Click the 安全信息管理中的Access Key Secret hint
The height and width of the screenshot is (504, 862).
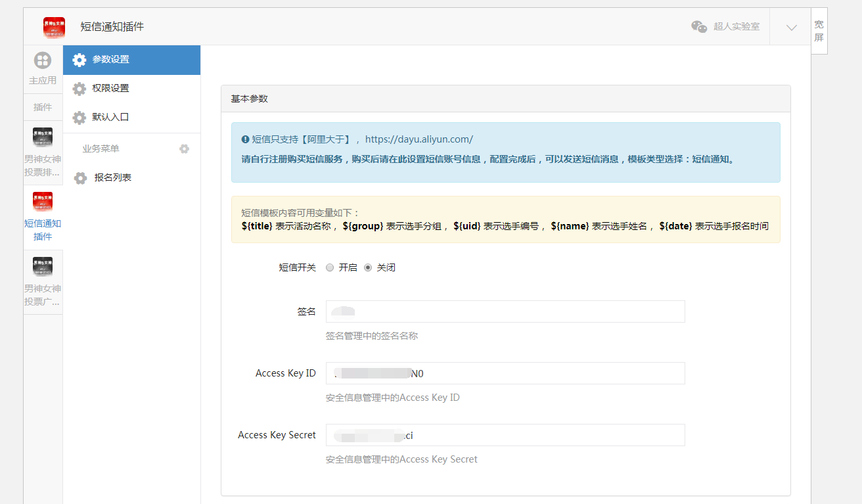tap(401, 459)
